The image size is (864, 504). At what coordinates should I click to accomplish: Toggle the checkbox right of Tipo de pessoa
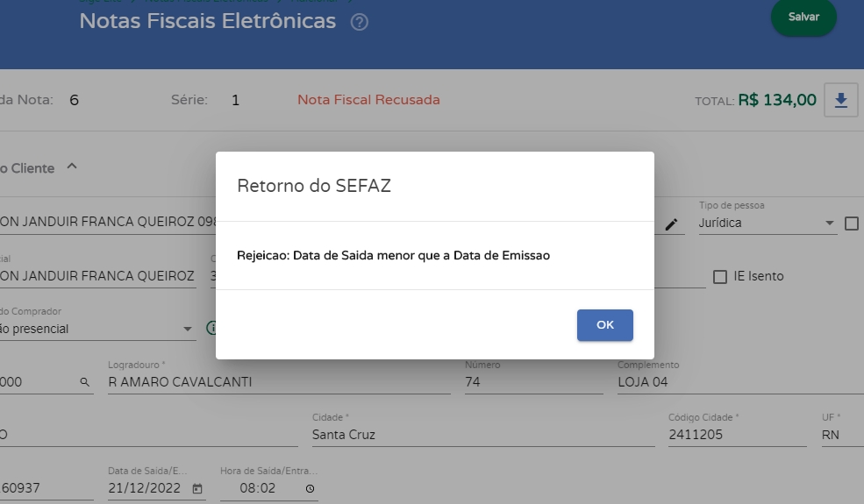852,224
